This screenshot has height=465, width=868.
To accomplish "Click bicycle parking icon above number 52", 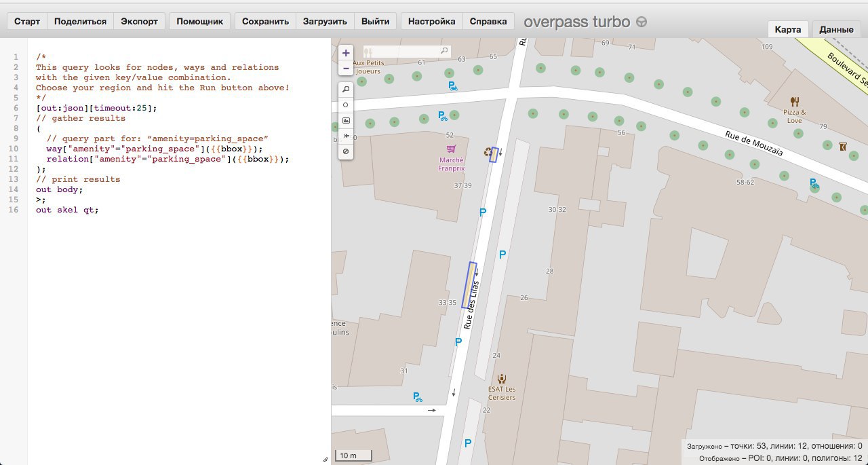I will click(443, 116).
